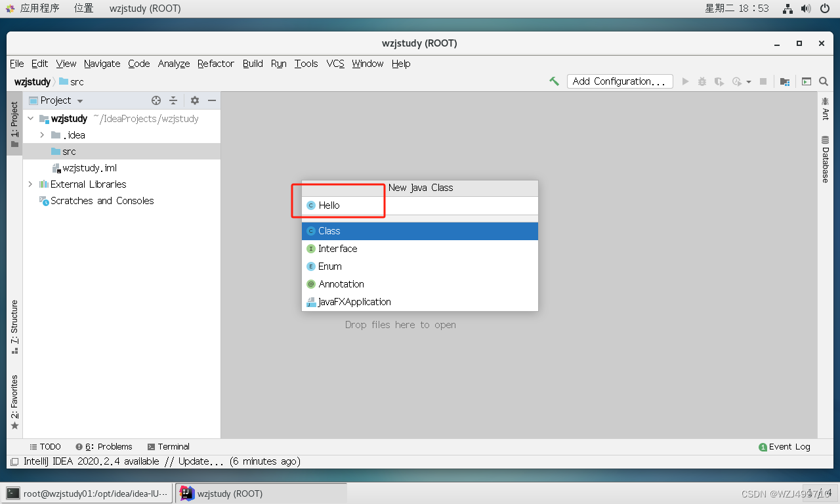This screenshot has height=504, width=840.
Task: Open the Terminal tool window
Action: pos(169,446)
